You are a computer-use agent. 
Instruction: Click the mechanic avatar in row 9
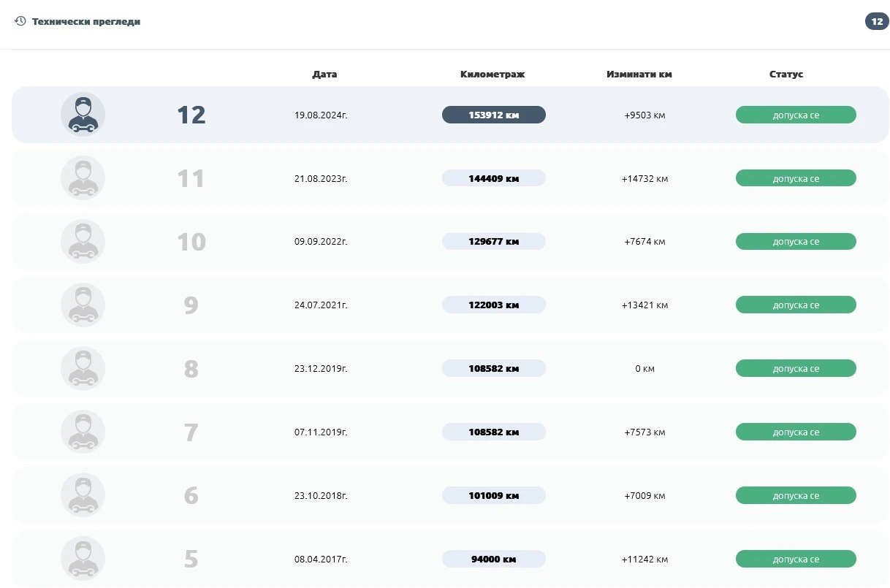[x=83, y=305]
